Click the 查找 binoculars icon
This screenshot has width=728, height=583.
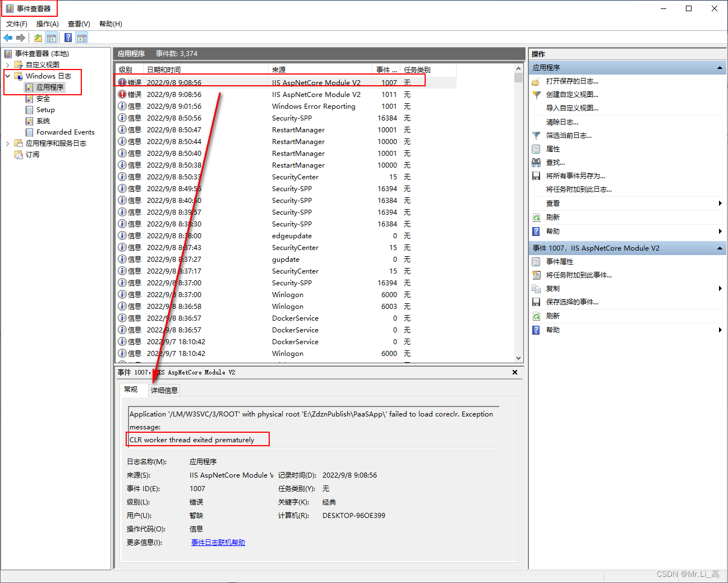536,163
